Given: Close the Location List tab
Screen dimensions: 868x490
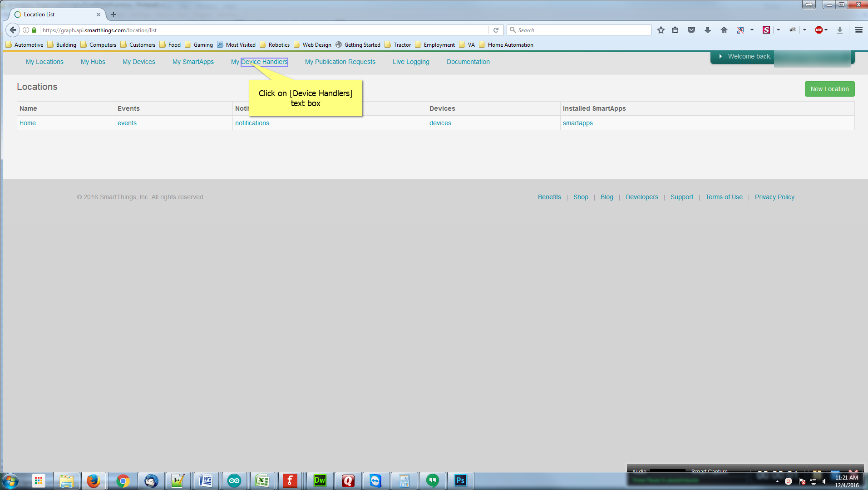Looking at the screenshot, I should (99, 15).
